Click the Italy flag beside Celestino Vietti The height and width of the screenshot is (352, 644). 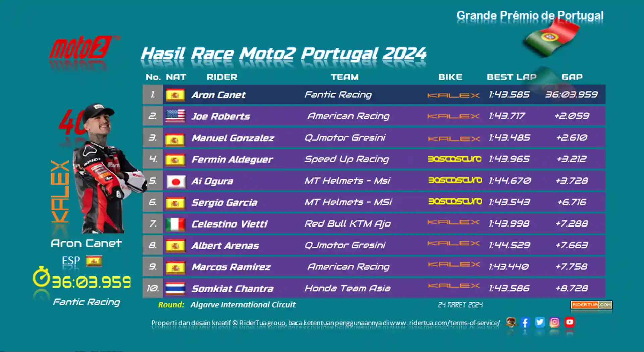pos(175,224)
